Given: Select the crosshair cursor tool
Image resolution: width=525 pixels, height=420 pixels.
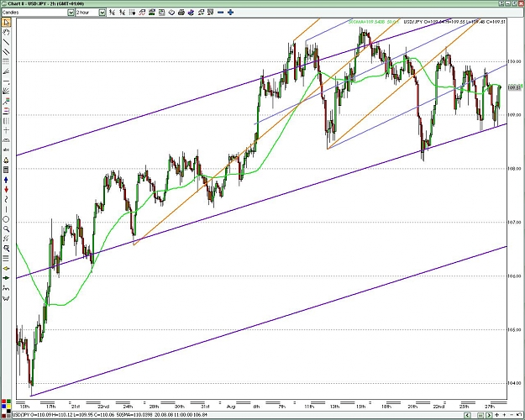Looking at the screenshot, I should point(6,131).
